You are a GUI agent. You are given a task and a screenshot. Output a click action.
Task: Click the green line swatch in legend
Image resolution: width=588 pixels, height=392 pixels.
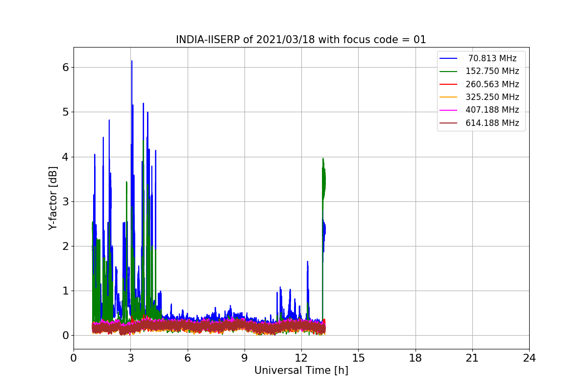[449, 72]
